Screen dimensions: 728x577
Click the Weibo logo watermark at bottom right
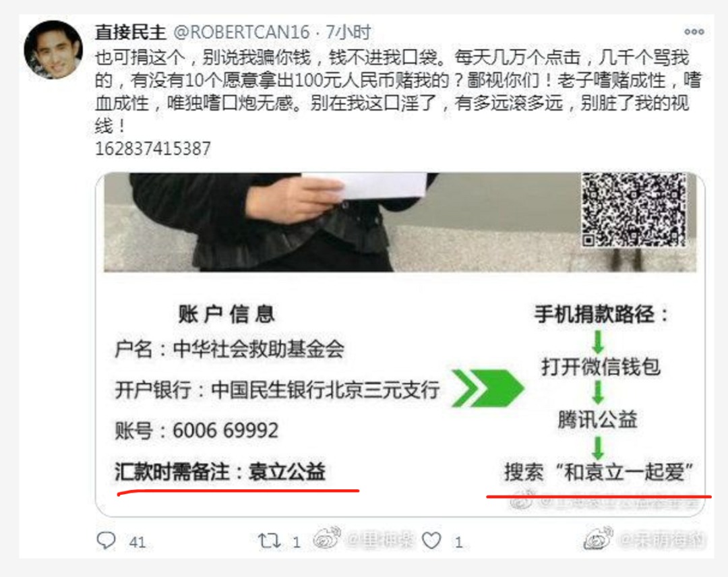pyautogui.click(x=598, y=539)
